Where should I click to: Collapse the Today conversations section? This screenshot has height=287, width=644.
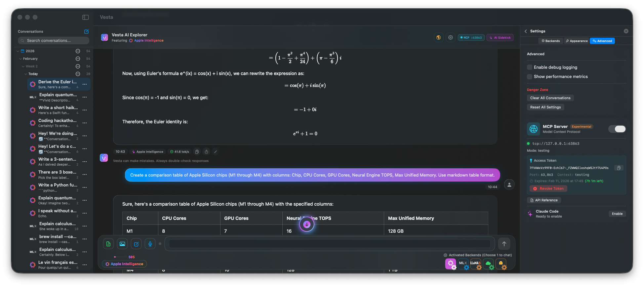pos(26,74)
